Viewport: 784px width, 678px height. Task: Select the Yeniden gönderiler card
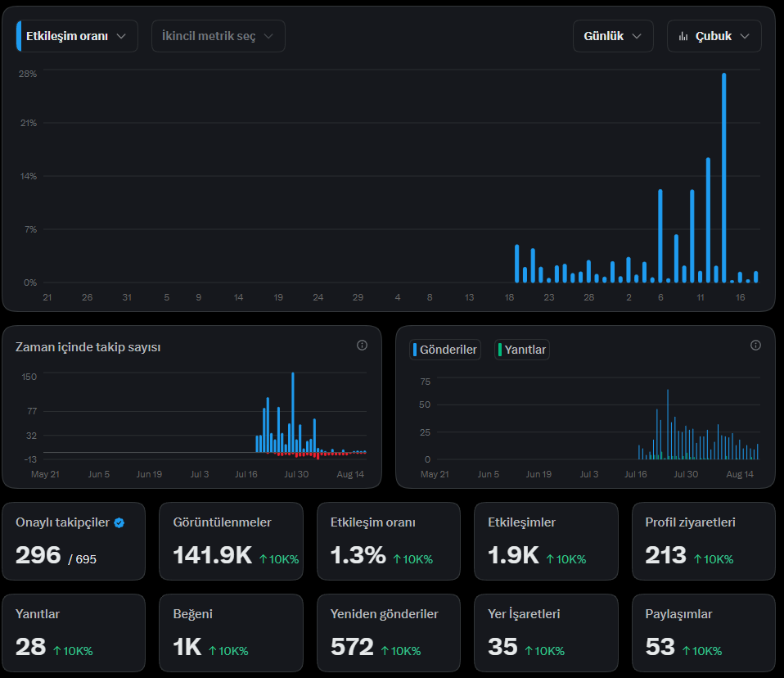(x=389, y=633)
